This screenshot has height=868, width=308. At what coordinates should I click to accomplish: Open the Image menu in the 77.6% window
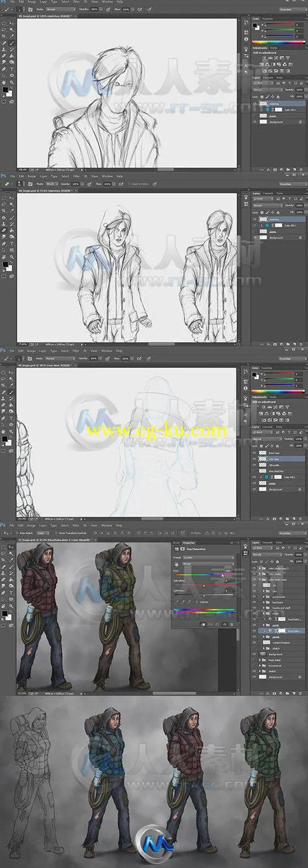click(31, 177)
